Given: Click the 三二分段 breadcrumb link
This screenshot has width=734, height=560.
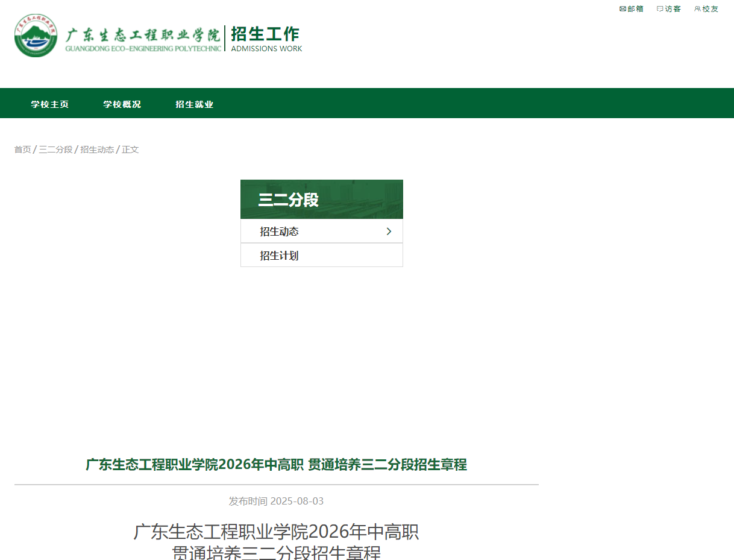Looking at the screenshot, I should tap(55, 149).
